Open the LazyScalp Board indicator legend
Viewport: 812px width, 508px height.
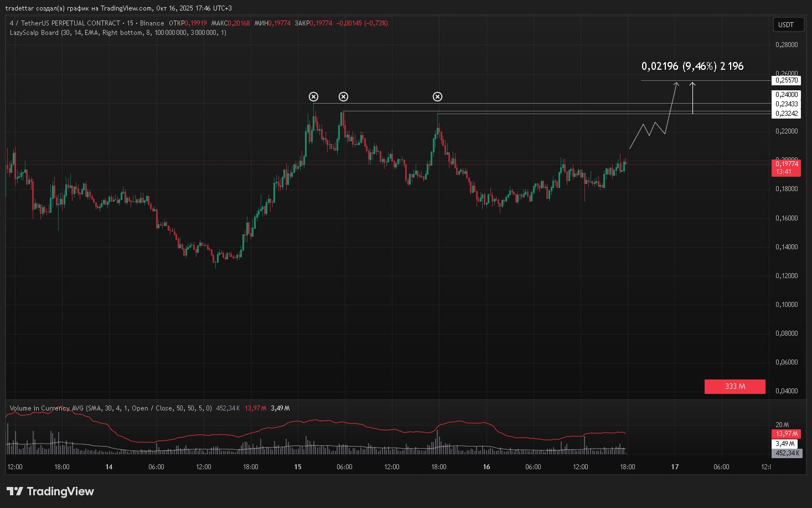tap(118, 33)
